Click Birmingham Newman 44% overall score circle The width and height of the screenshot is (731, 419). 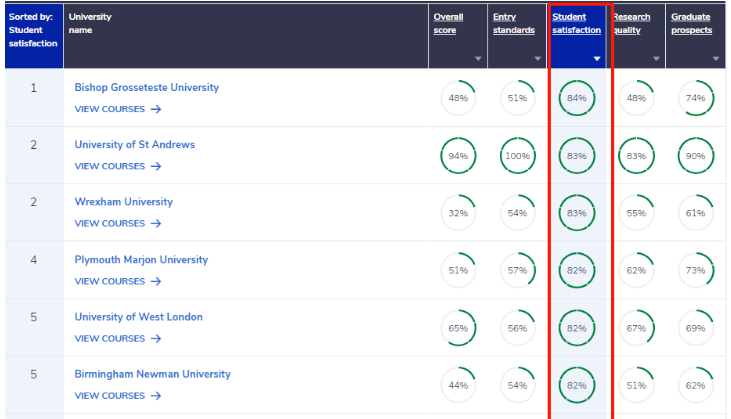(x=458, y=385)
